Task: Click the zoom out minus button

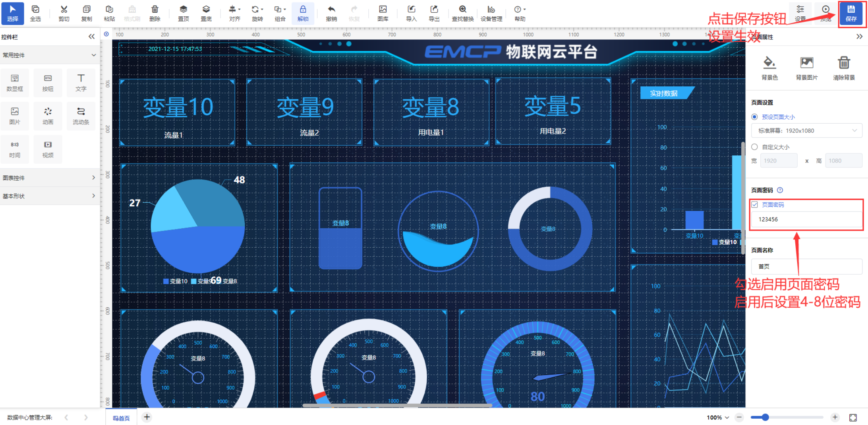Action: coord(739,417)
